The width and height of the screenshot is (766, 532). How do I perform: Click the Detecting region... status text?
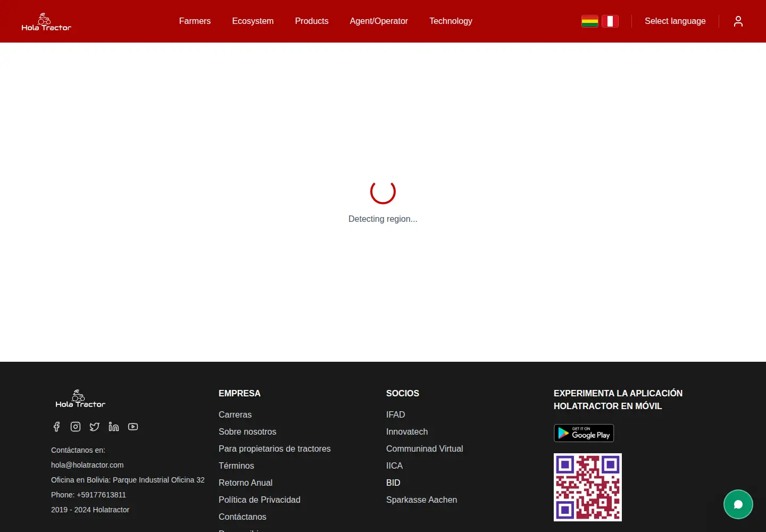point(383,219)
